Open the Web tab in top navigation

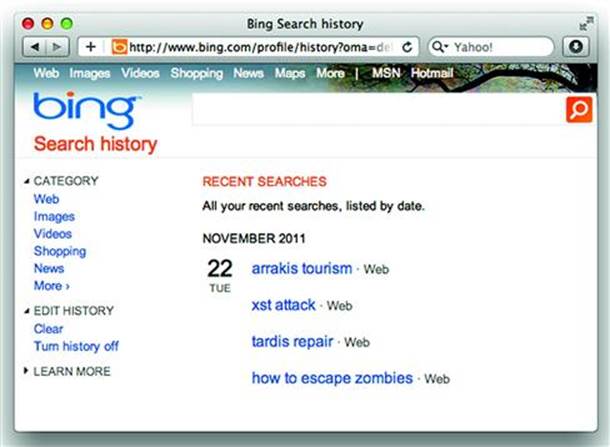pyautogui.click(x=46, y=73)
